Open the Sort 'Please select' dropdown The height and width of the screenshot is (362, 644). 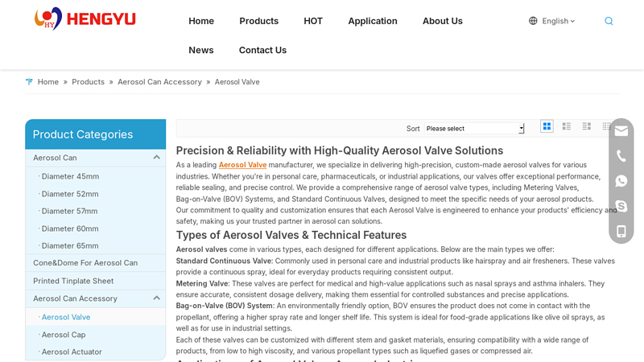474,129
